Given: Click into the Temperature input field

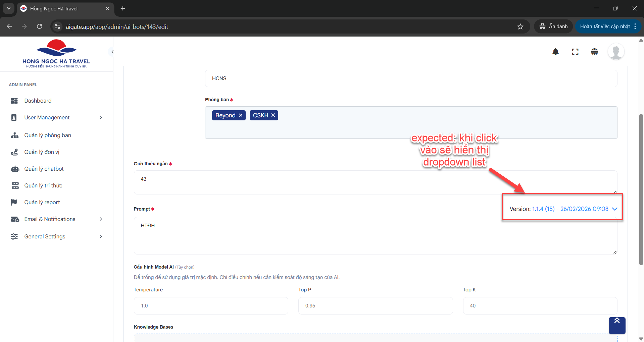Looking at the screenshot, I should tap(211, 306).
